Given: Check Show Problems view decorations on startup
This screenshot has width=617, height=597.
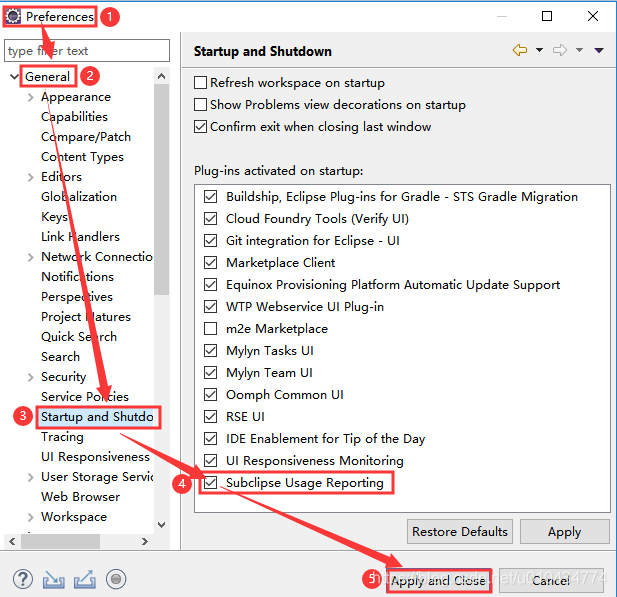Looking at the screenshot, I should 200,105.
